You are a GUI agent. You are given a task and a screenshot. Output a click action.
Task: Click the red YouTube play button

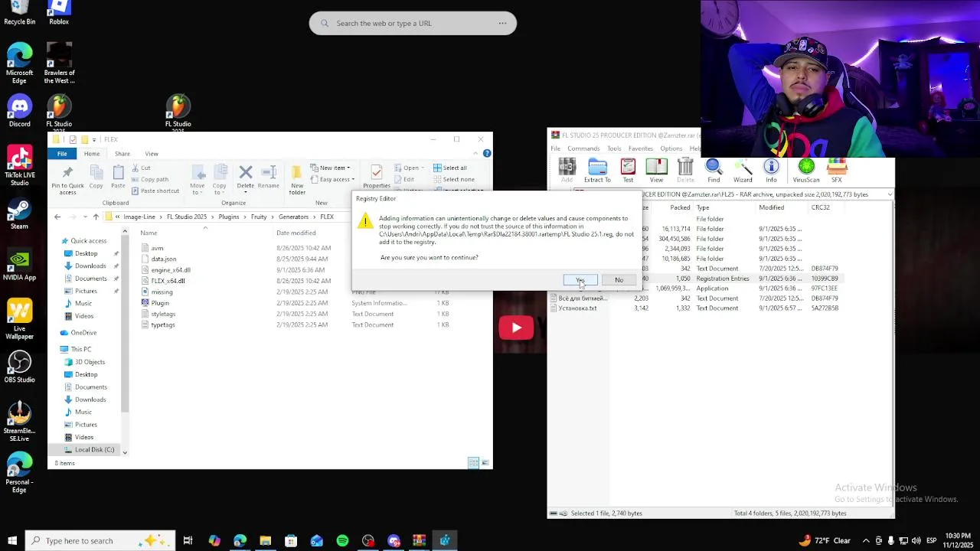tap(516, 328)
